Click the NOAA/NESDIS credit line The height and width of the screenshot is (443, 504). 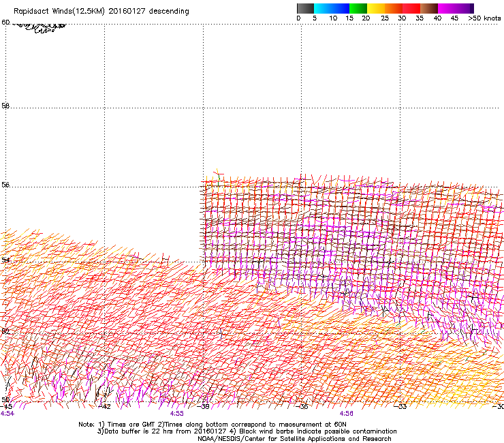click(x=294, y=439)
